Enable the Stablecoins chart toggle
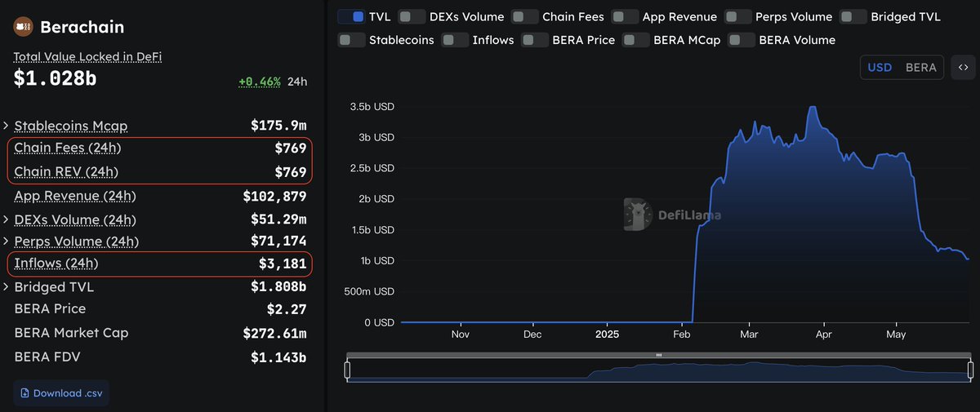The width and height of the screenshot is (980, 412). (351, 39)
